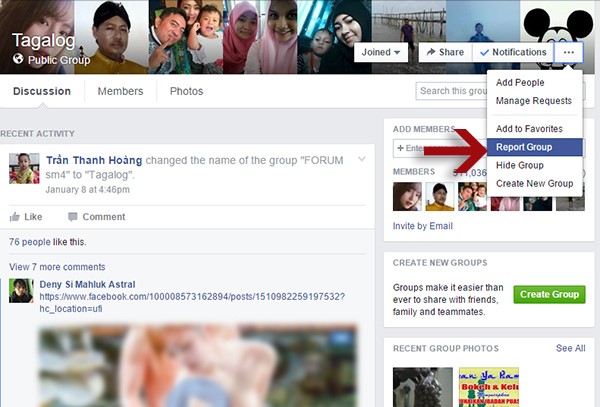Choose Hide Group in dropdown menu
This screenshot has width=600, height=407.
pyautogui.click(x=519, y=165)
